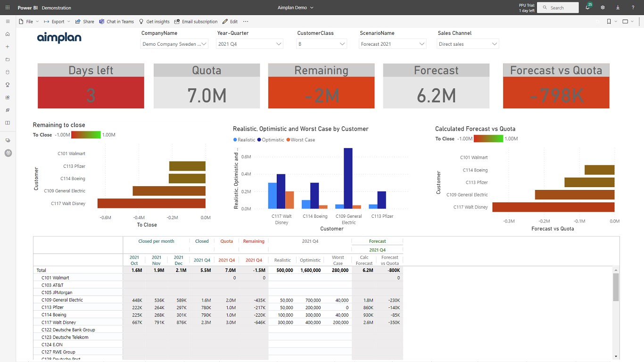Select C117 Walt Disney table row label
This screenshot has width=644, height=362.
coord(59,322)
